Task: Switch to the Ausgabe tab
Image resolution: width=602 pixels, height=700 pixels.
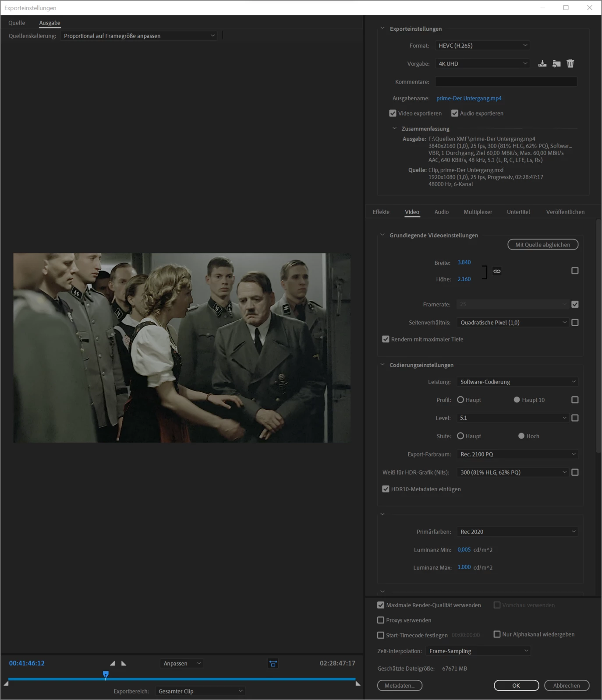Action: click(x=50, y=23)
